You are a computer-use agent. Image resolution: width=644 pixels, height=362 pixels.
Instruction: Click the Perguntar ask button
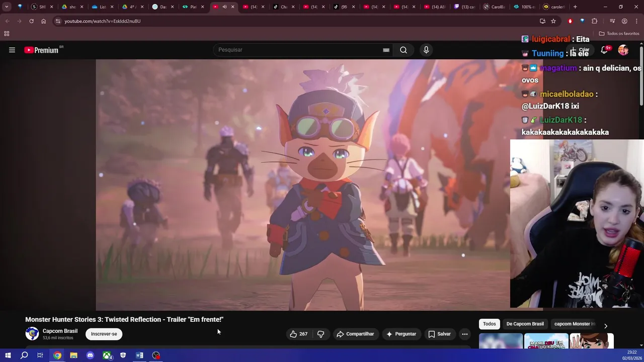[401, 334]
